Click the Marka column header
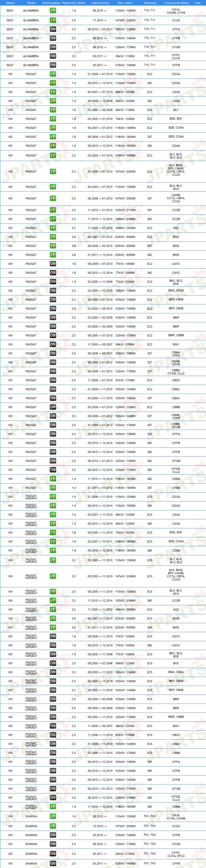This screenshot has width=206, height=868. (10, 3)
